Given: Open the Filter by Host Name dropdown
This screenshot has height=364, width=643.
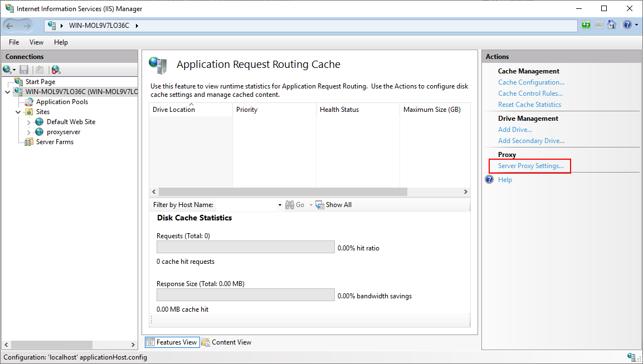Looking at the screenshot, I should [x=280, y=205].
